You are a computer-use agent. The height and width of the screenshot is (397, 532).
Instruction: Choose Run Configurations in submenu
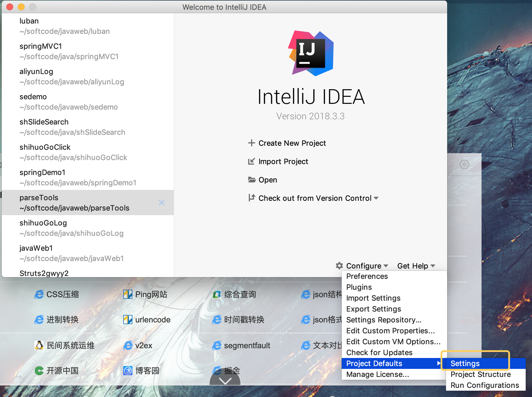[x=486, y=385]
